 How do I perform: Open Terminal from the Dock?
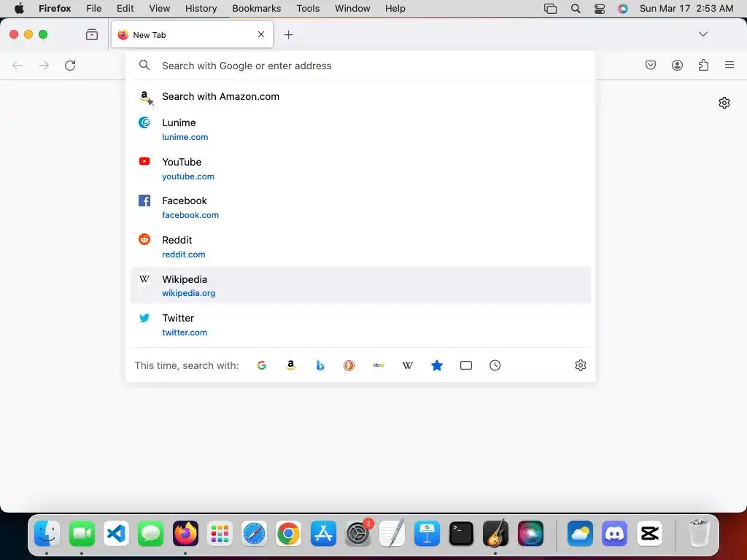coord(461,533)
